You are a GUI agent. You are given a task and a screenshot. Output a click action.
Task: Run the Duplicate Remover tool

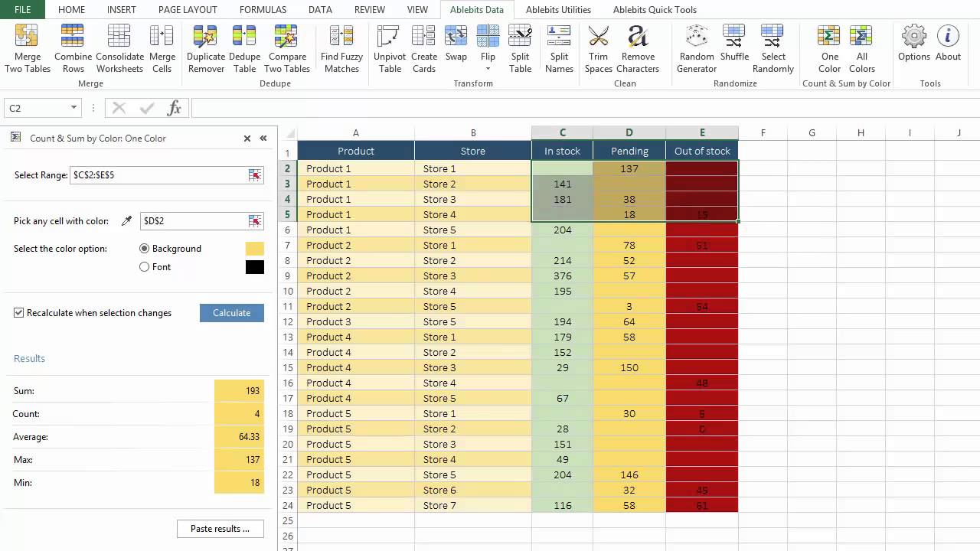(206, 49)
